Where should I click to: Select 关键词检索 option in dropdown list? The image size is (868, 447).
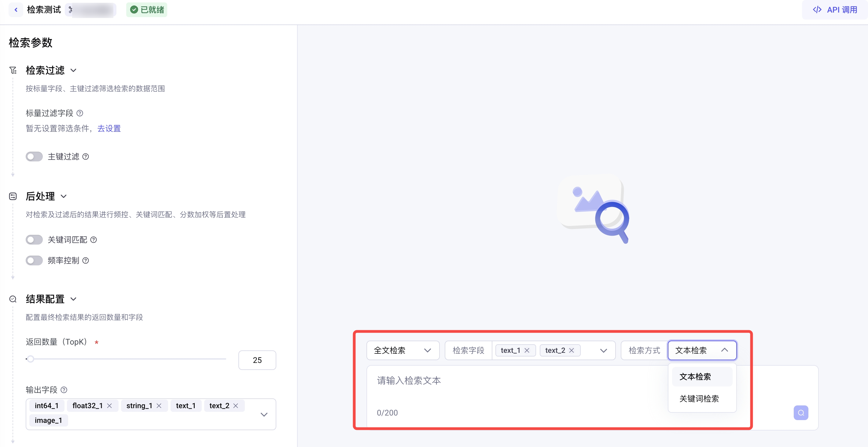tap(702, 399)
